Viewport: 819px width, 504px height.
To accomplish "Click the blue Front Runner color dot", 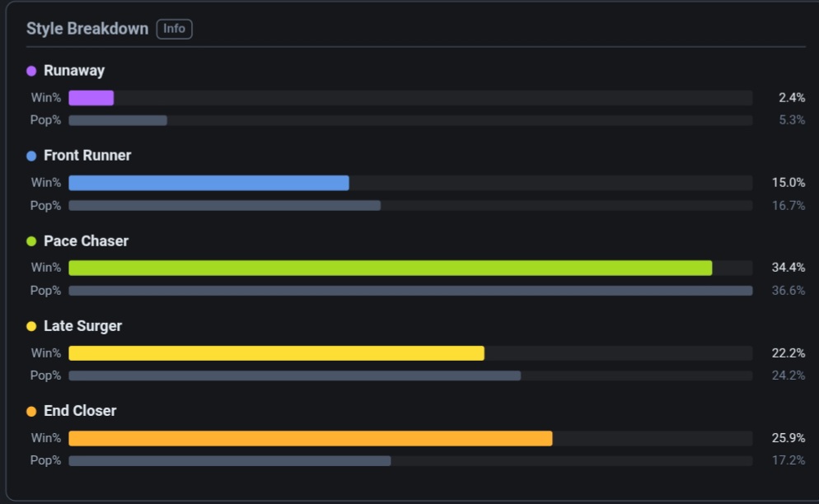I will pyautogui.click(x=31, y=156).
